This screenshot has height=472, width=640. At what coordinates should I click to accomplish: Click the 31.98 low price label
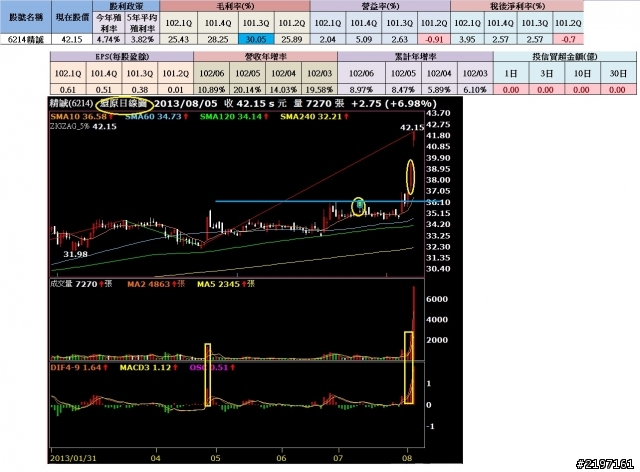[76, 254]
